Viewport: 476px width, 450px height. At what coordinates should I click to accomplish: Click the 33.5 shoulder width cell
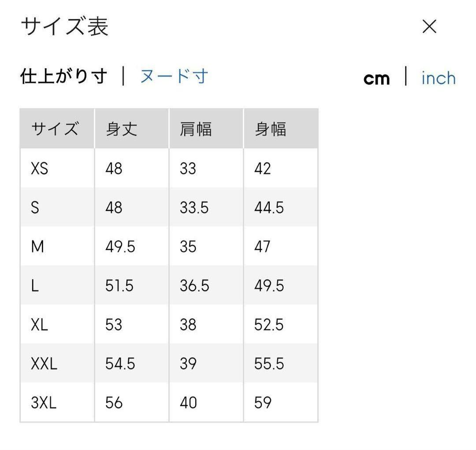click(x=194, y=207)
